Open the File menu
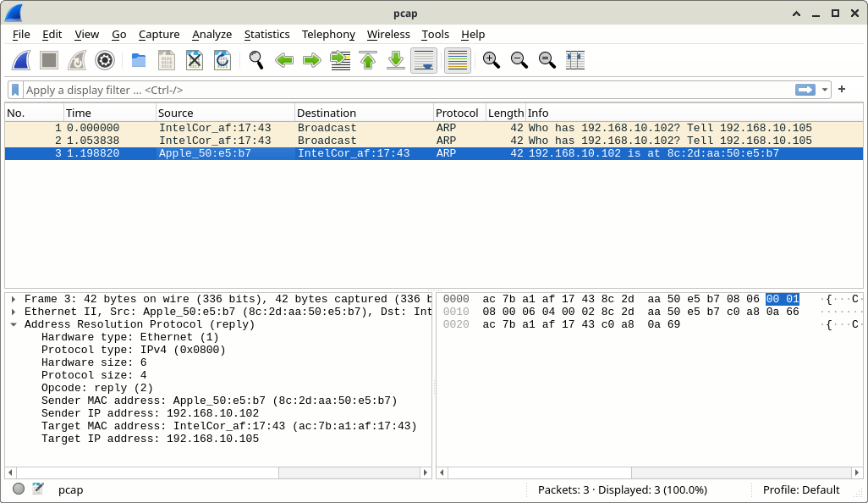868x503 pixels. (x=21, y=35)
